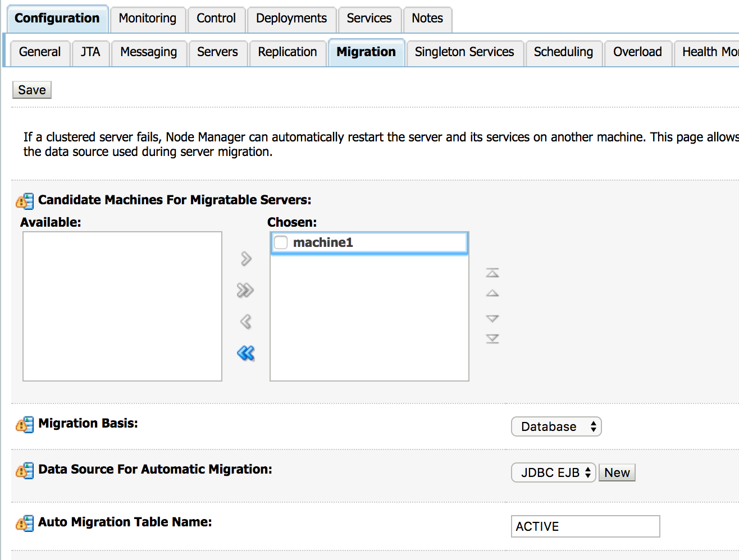Screen dimensions: 739x560
Task: Check the machine1 checkbox
Action: (281, 242)
